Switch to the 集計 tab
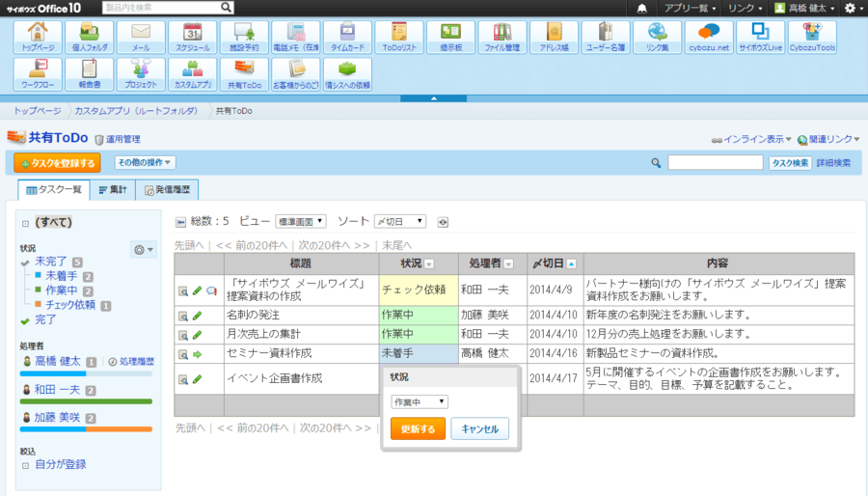 (x=113, y=190)
